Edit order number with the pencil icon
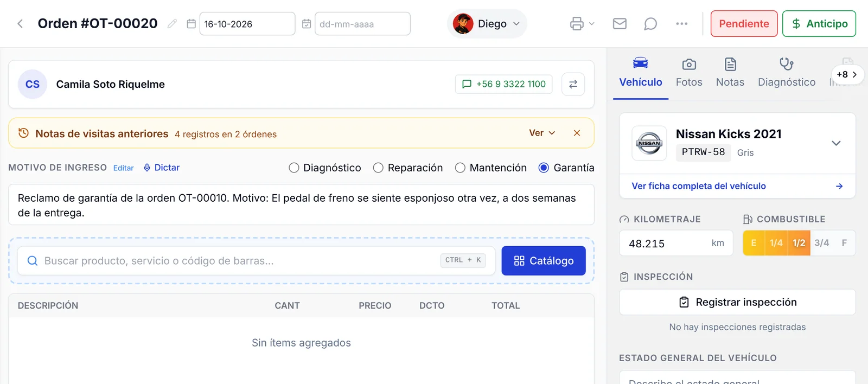868x384 pixels. tap(172, 24)
